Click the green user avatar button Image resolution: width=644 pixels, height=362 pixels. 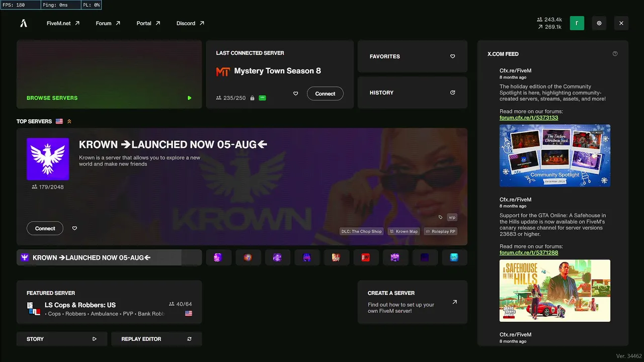tap(577, 23)
